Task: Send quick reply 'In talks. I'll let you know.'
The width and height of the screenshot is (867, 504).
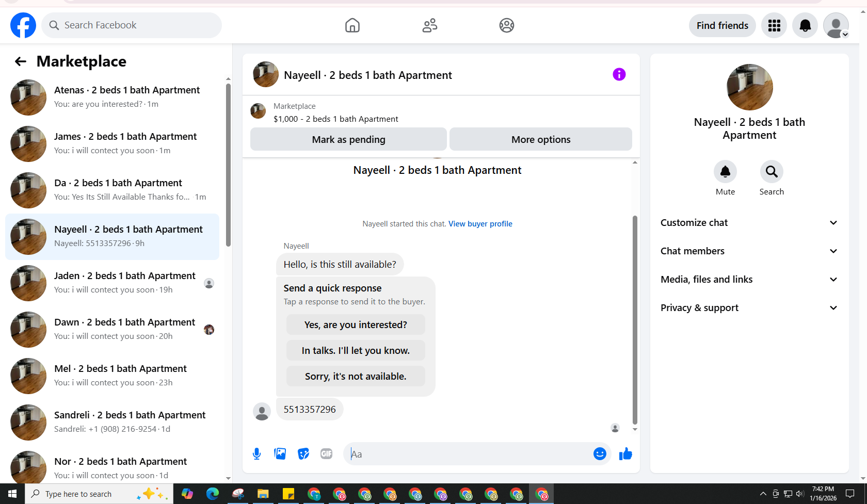Action: (x=356, y=350)
